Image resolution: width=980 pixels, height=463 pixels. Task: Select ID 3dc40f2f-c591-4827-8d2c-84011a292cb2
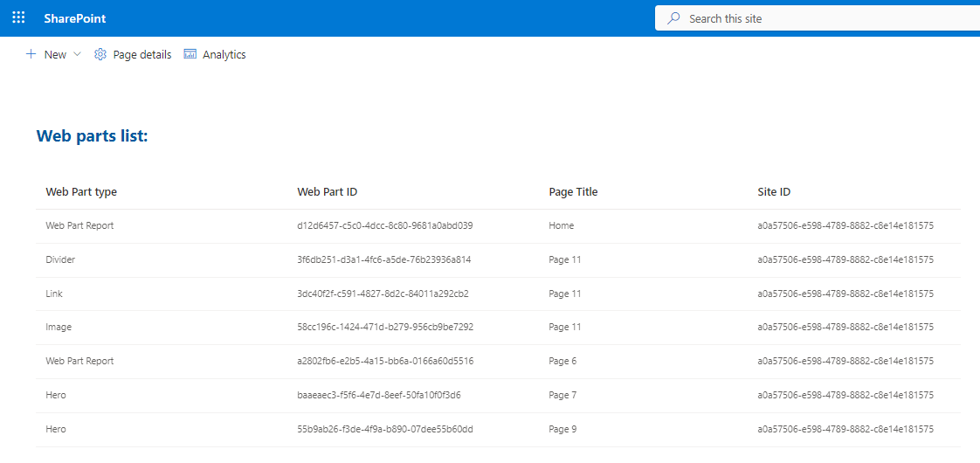pos(383,293)
